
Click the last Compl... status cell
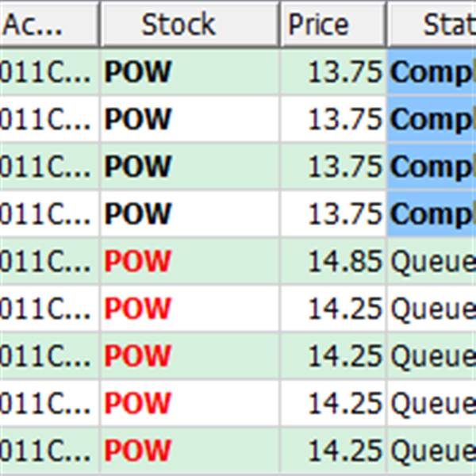(x=432, y=213)
